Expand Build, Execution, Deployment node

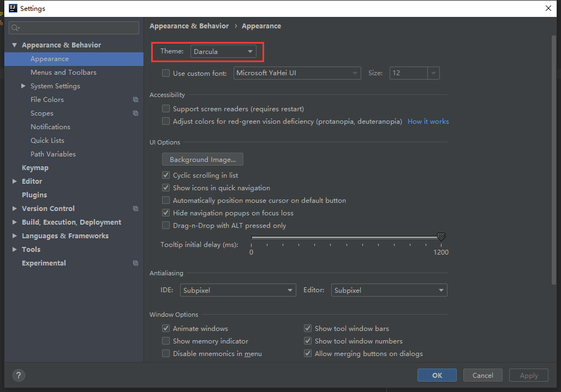point(14,222)
